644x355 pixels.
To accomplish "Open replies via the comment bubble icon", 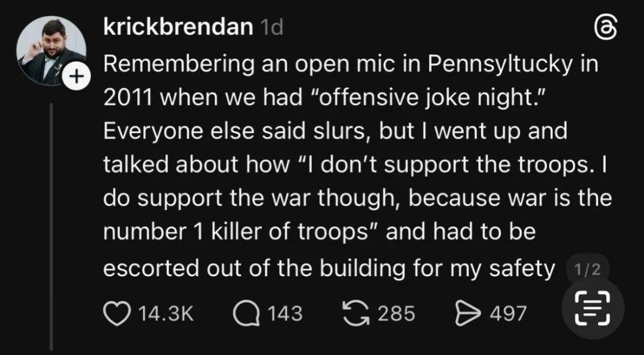I will [245, 313].
